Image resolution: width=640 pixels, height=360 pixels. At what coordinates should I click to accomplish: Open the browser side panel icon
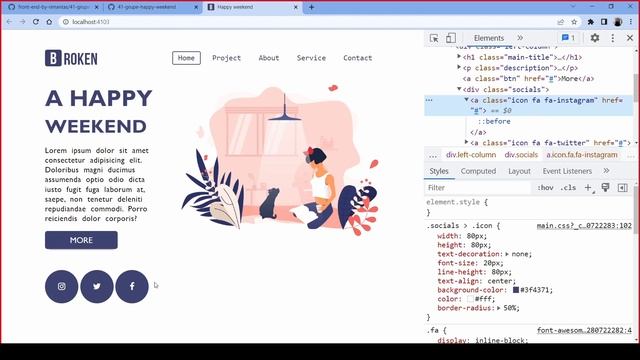pos(604,22)
